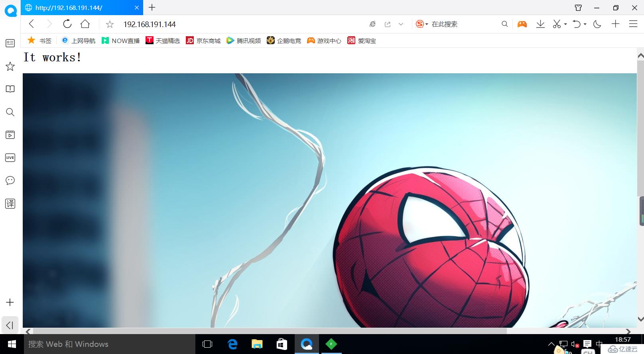Image resolution: width=644 pixels, height=354 pixels.
Task: Show hidden system tray icons
Action: pyautogui.click(x=551, y=344)
